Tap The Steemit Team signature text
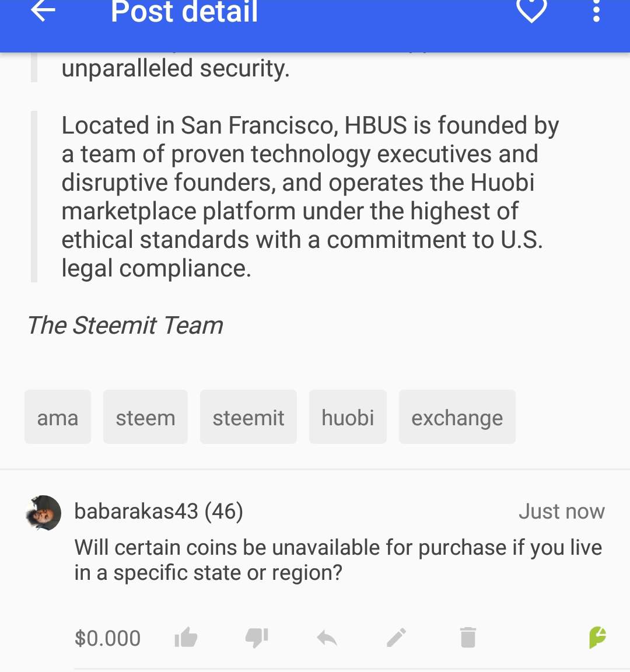Image resolution: width=630 pixels, height=672 pixels. click(x=125, y=325)
